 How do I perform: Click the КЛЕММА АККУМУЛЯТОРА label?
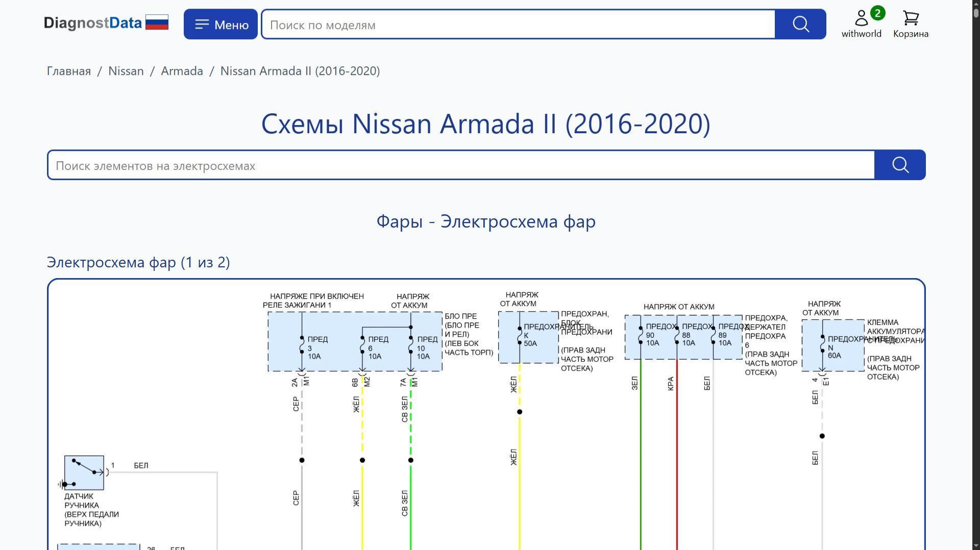[x=896, y=327]
